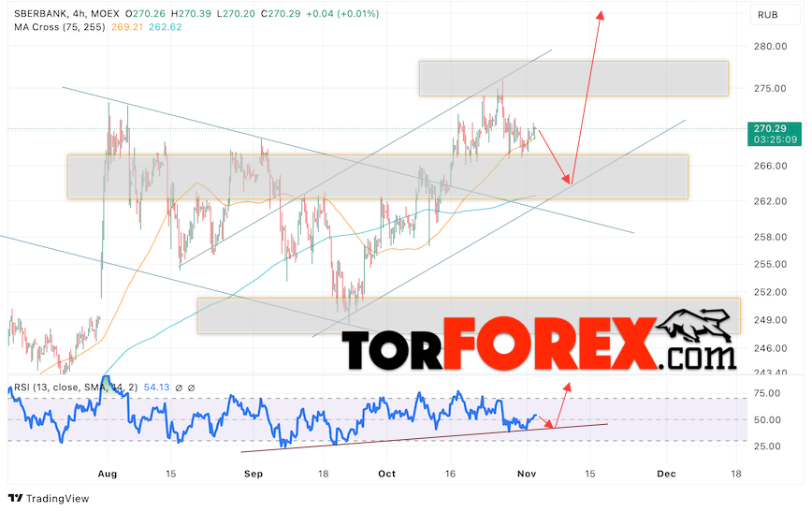Click the 266.00 price axis label
This screenshot has width=812, height=512.
(770, 167)
